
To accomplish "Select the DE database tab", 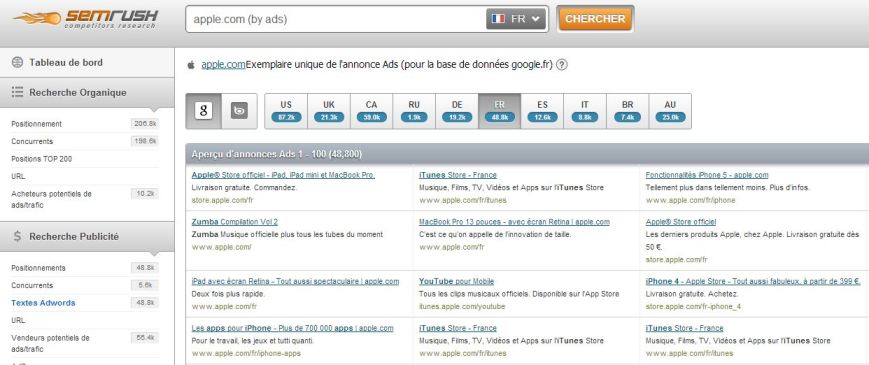I will 457,111.
